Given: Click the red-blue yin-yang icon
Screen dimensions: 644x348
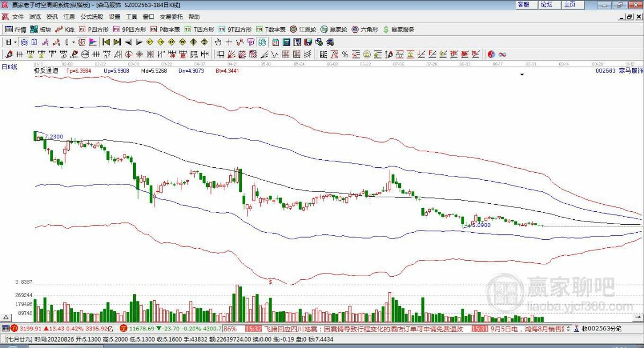Looking at the screenshot, I should coord(491,54).
